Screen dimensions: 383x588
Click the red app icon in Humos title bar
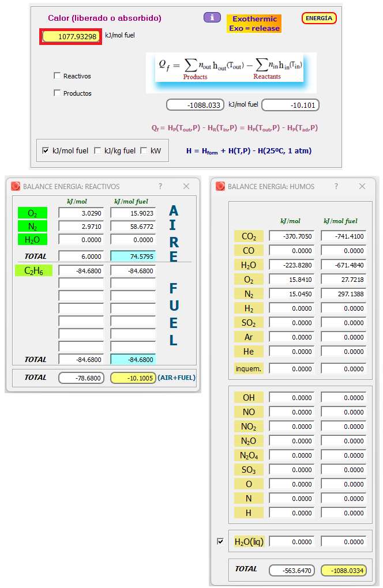tap(220, 186)
